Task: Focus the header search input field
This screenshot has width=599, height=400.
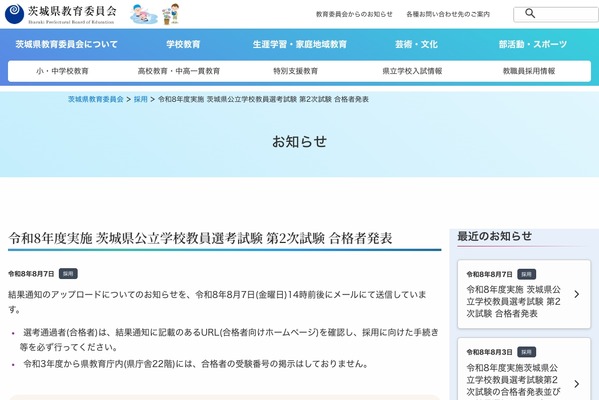Action: click(556, 14)
